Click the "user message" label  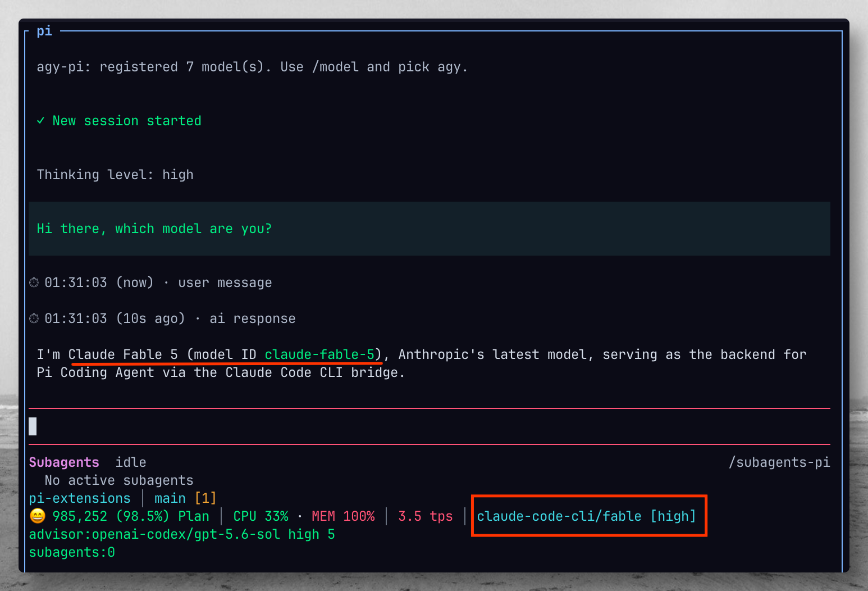[225, 283]
